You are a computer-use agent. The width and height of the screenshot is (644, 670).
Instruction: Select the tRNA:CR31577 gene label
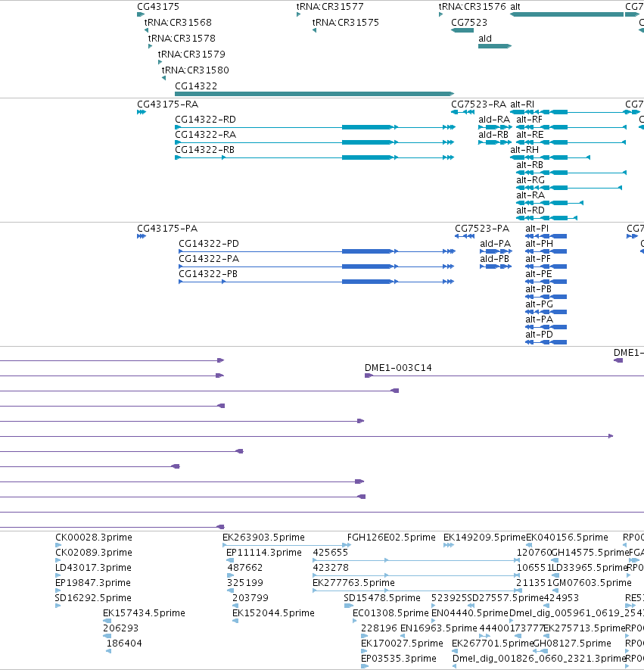pos(330,7)
